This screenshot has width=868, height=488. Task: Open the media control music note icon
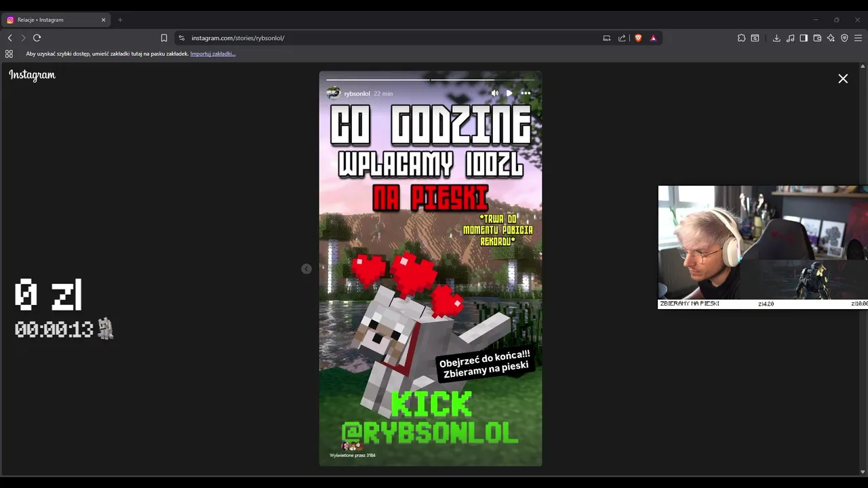tap(790, 38)
